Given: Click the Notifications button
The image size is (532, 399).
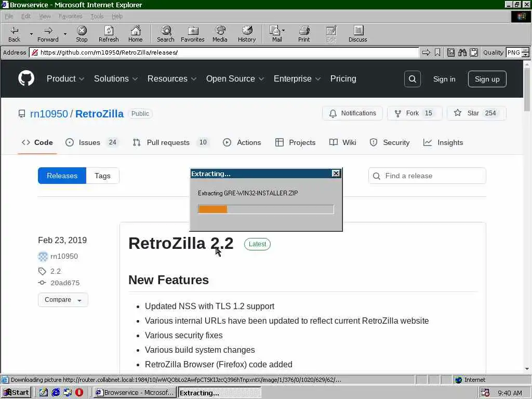Looking at the screenshot, I should (x=352, y=113).
